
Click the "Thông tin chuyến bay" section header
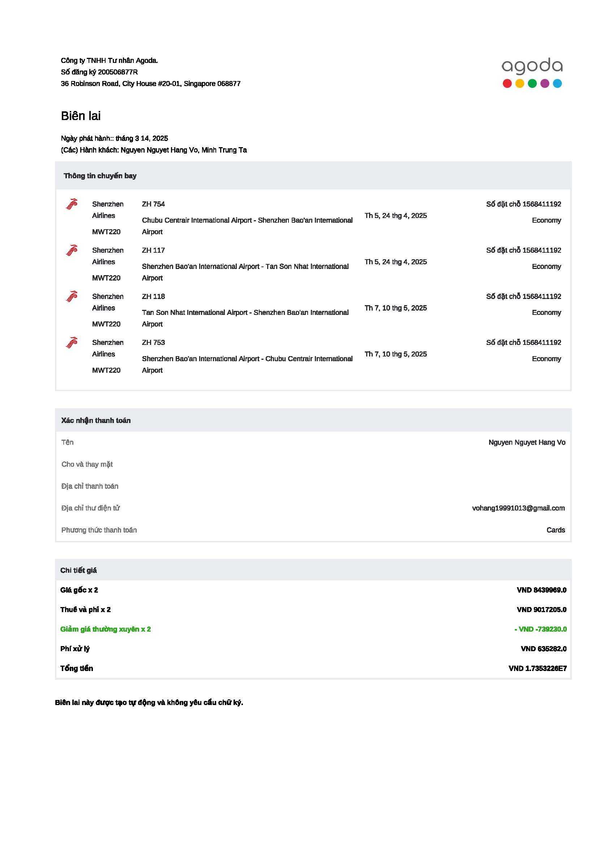(x=100, y=176)
